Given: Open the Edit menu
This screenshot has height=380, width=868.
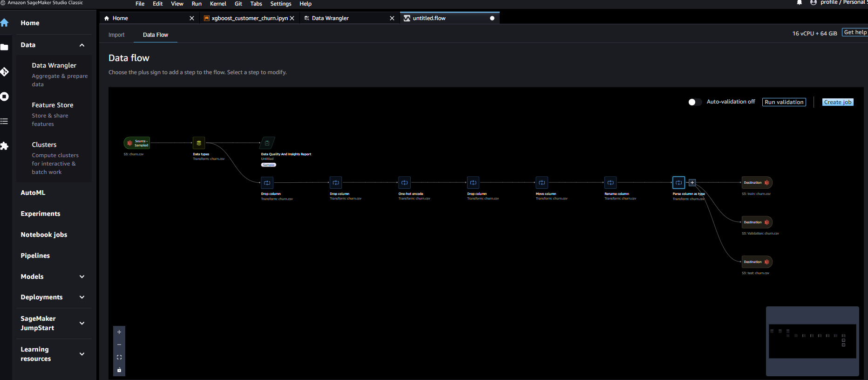Looking at the screenshot, I should [x=158, y=4].
